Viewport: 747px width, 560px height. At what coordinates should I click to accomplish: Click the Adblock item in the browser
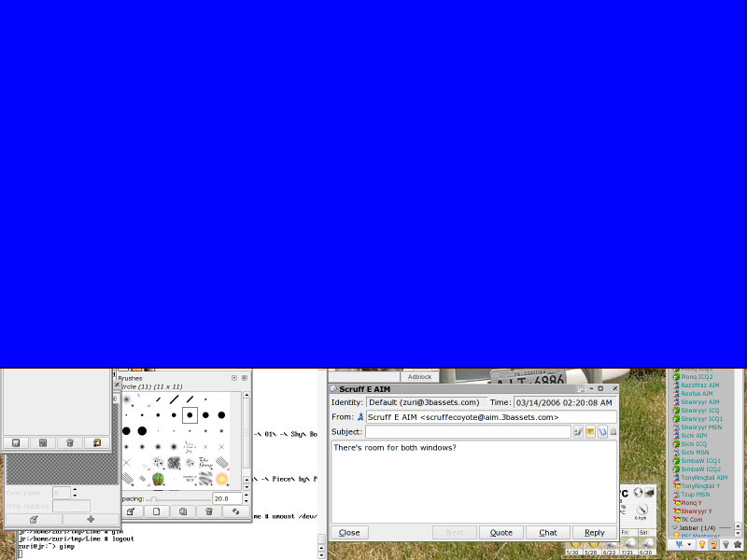[418, 375]
